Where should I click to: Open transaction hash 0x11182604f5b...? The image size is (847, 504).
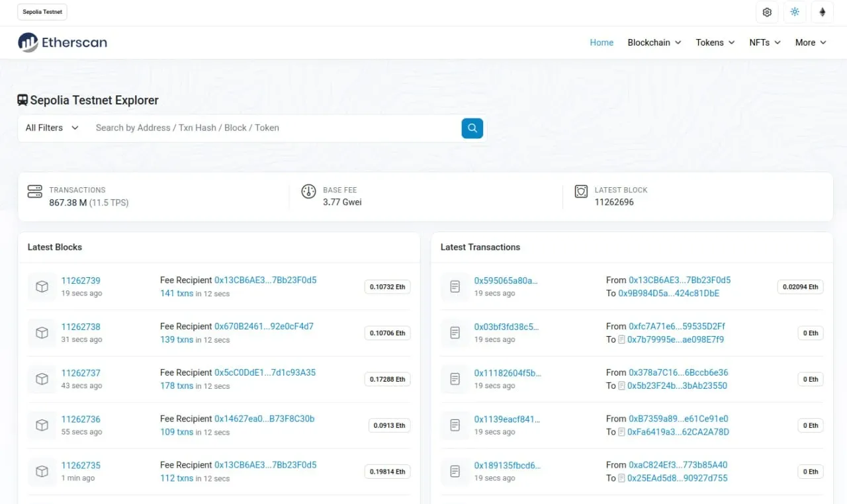tap(508, 373)
